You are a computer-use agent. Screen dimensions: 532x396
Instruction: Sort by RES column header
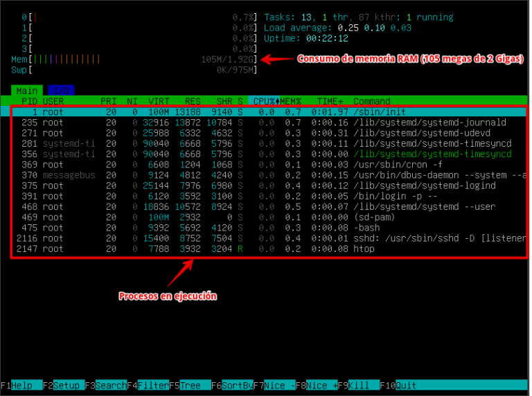pyautogui.click(x=193, y=101)
